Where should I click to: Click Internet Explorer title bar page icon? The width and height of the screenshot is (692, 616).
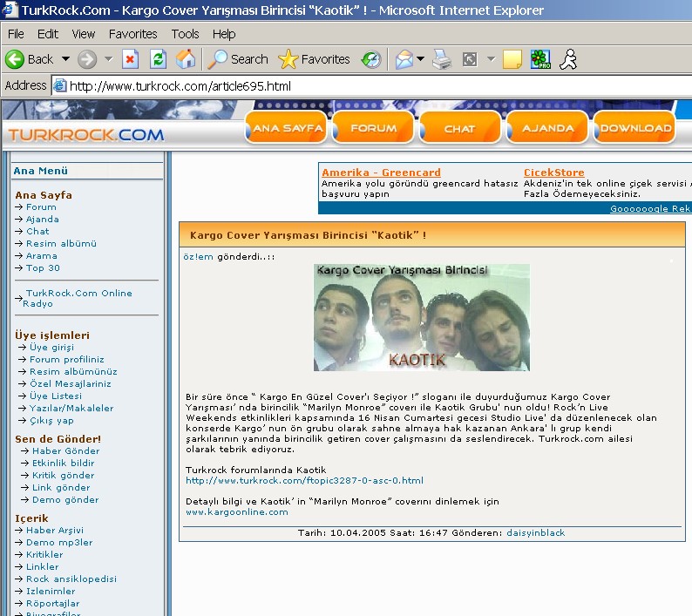[10, 10]
